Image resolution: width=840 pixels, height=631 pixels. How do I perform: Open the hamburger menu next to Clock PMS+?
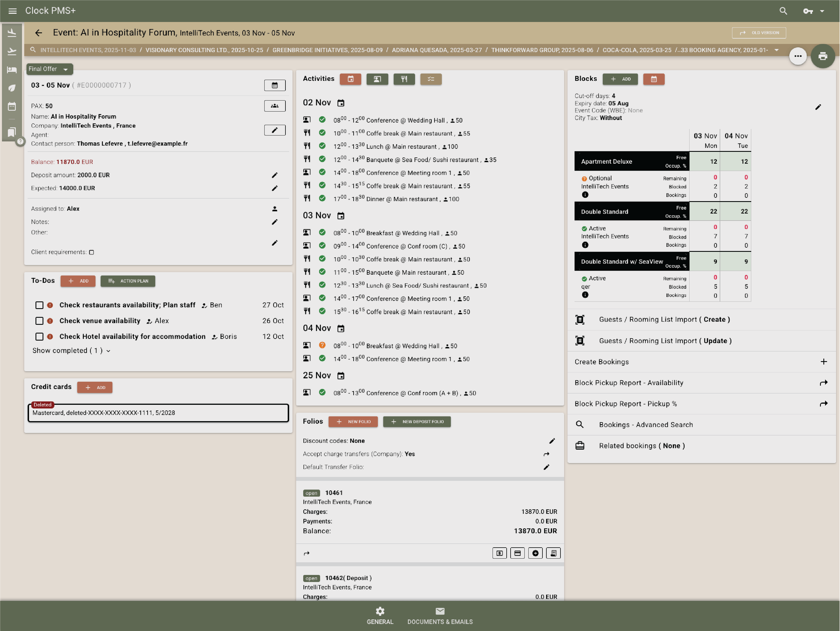tap(12, 11)
